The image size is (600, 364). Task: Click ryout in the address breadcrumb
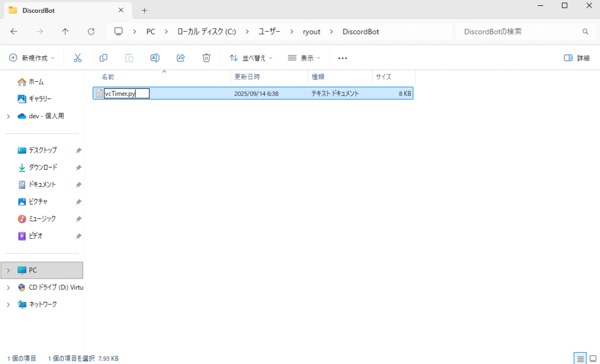311,32
